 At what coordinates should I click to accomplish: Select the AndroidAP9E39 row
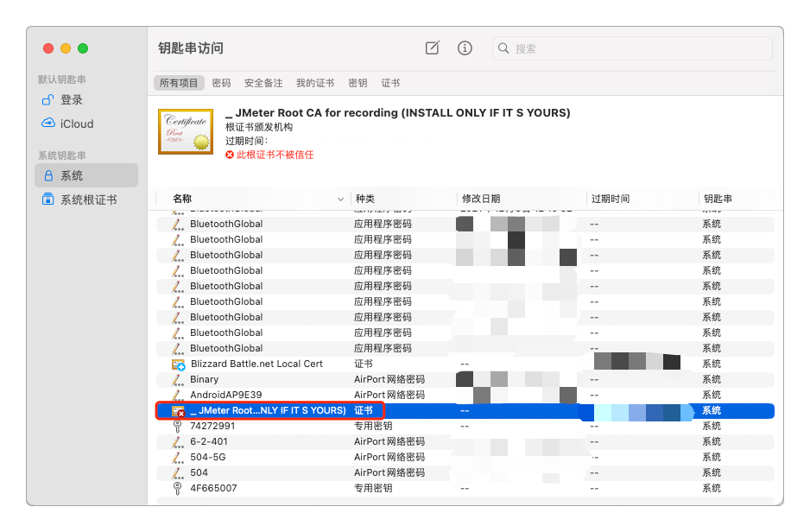click(x=465, y=396)
